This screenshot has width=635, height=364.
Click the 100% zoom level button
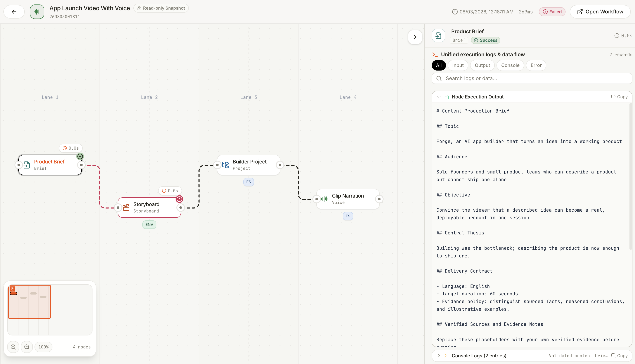point(43,347)
